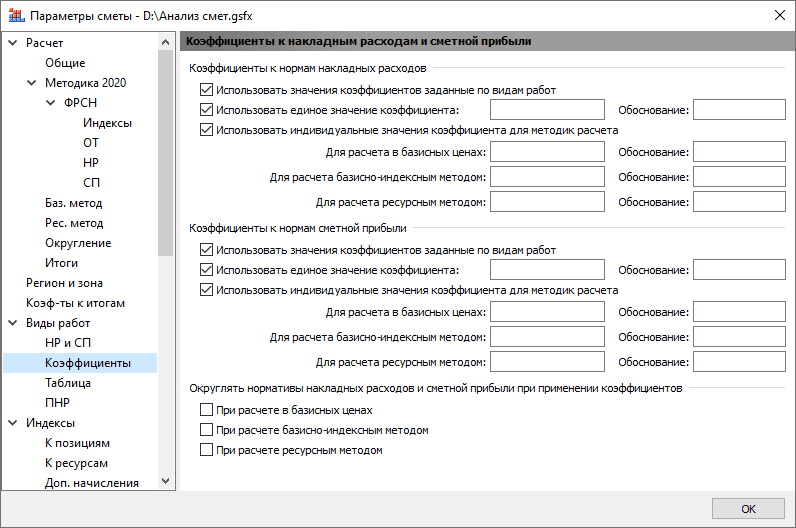Click tree scrollbar down arrow
Viewport: 796px width, 528px height.
[165, 481]
